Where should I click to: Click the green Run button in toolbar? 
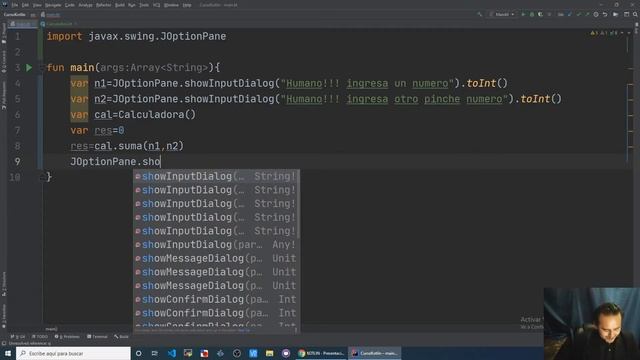coord(523,14)
